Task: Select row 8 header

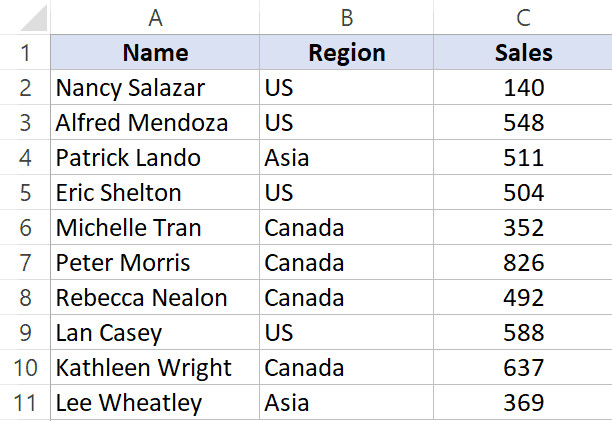Action: 25,298
